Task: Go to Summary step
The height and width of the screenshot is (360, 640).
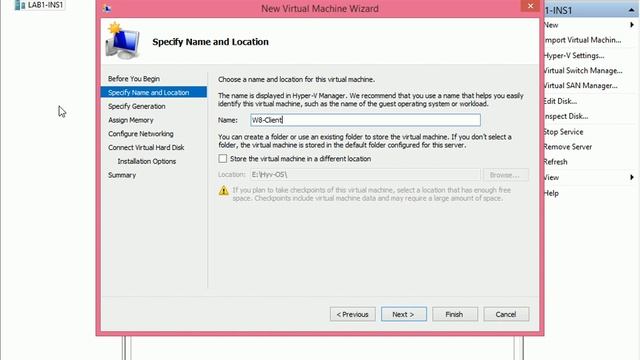Action: tap(122, 175)
